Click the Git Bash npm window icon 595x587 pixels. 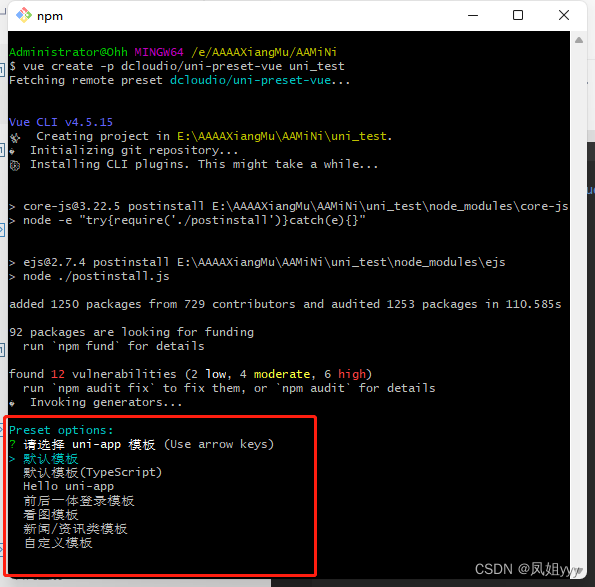tap(24, 16)
